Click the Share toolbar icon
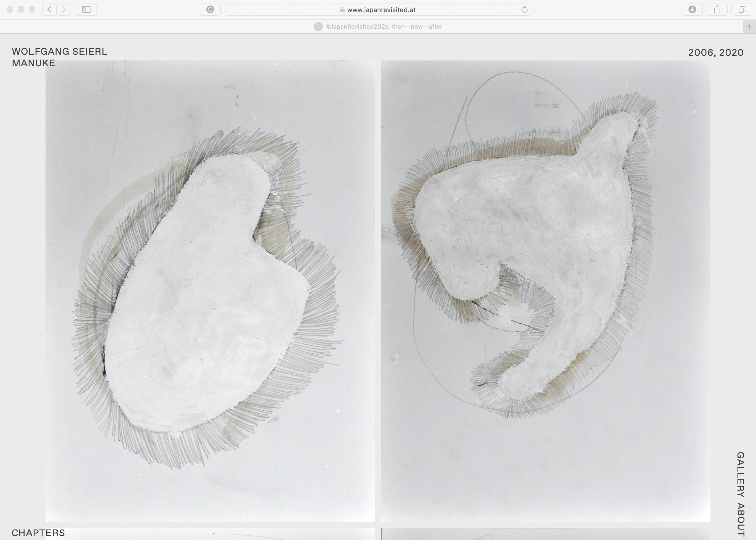Viewport: 756px width, 540px height. (x=717, y=9)
